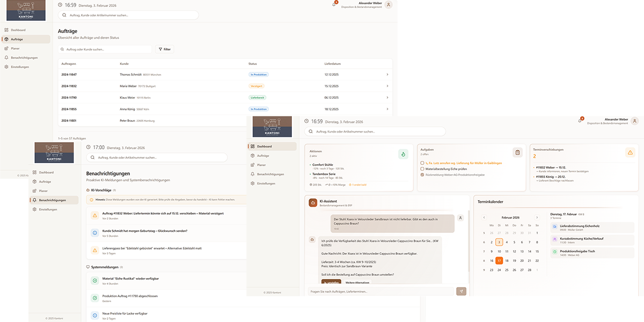Click the KI-Assistent robot icon in header
This screenshot has height=322, width=644.
(x=313, y=202)
